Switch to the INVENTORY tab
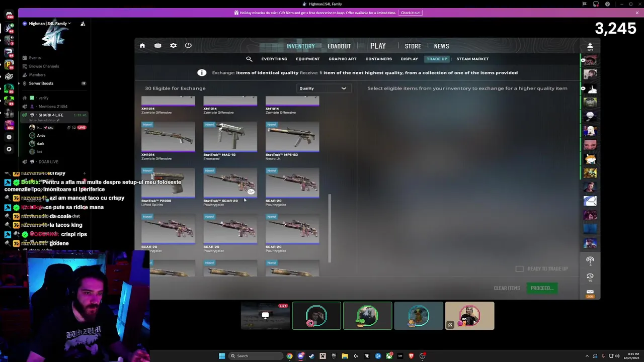Screen dimensions: 644x362 (300, 46)
